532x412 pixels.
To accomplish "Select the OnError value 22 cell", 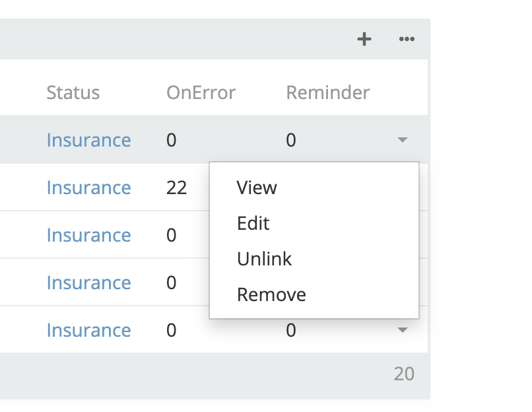I will click(177, 188).
